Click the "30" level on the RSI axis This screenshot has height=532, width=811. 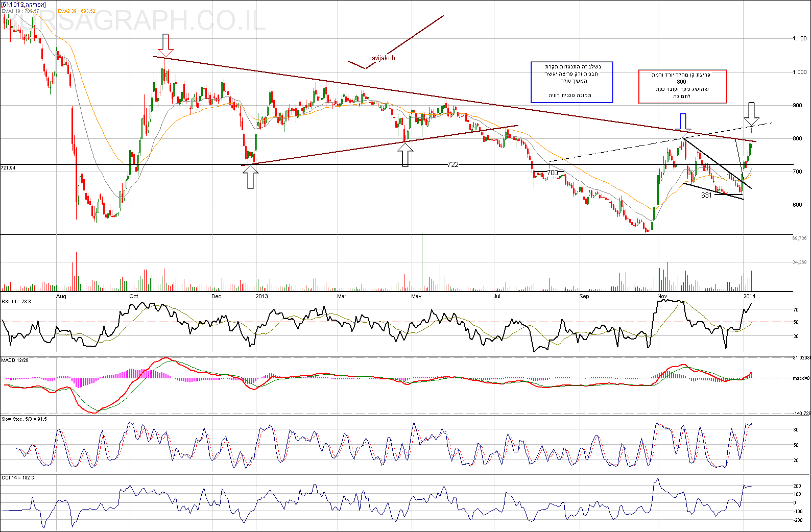[796, 336]
